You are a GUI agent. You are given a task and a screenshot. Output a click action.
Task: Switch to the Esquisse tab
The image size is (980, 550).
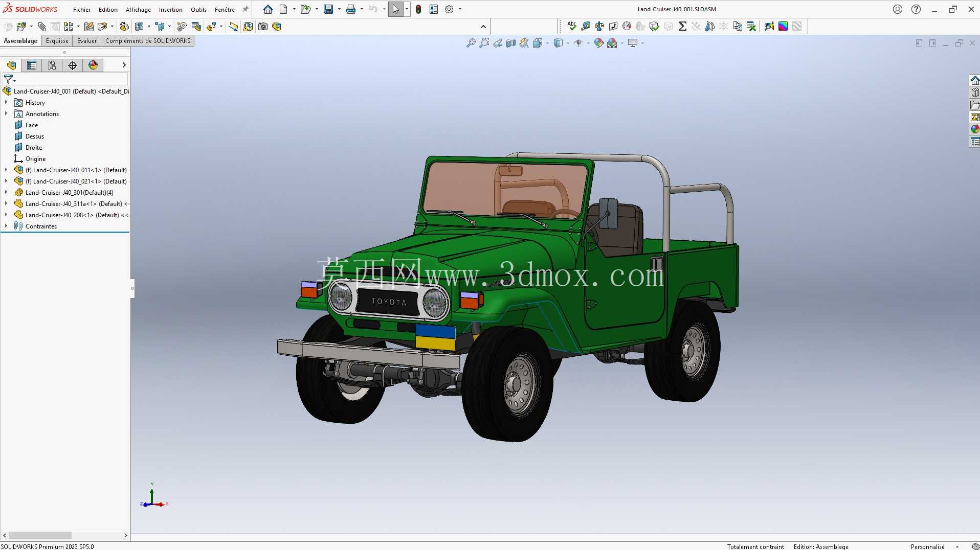click(x=57, y=41)
